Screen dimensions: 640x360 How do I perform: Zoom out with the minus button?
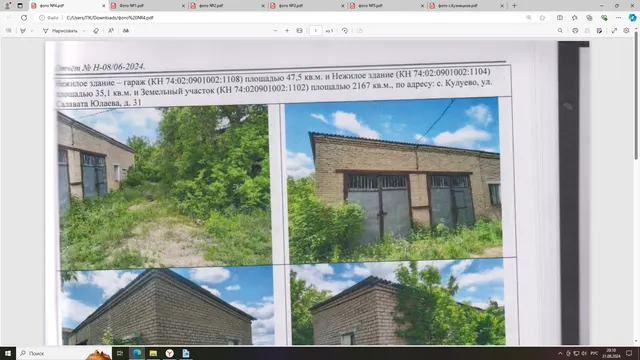pyautogui.click(x=275, y=31)
